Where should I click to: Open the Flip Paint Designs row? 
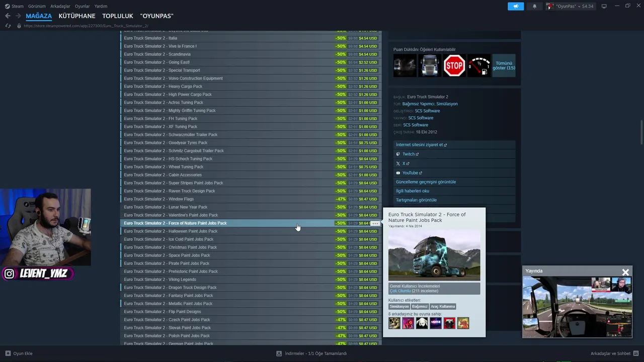pyautogui.click(x=251, y=312)
